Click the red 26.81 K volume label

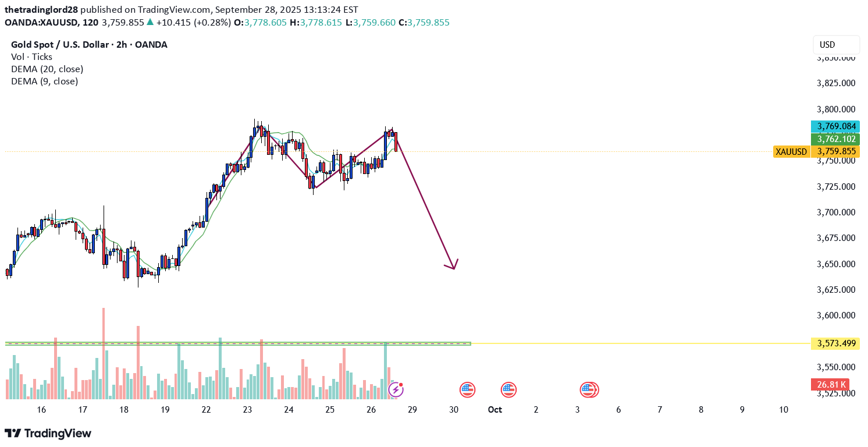tap(829, 384)
